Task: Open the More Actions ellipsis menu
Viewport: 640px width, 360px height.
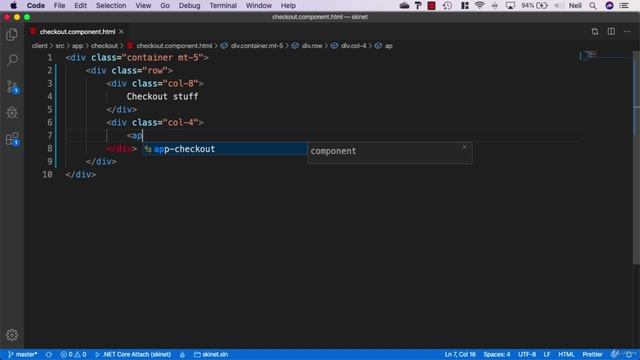Action: tap(627, 31)
